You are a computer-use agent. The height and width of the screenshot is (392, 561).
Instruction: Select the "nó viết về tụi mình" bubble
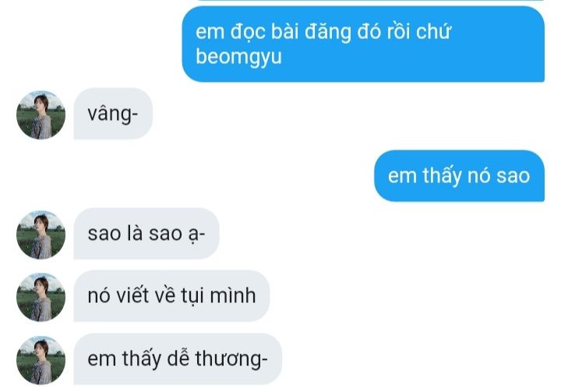coord(171,295)
